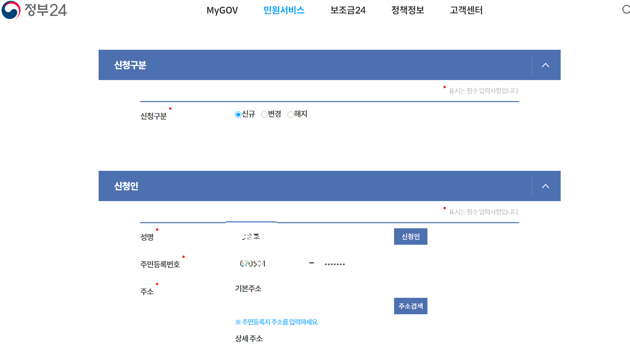This screenshot has width=630, height=364.
Task: Collapse the 신청인 section
Action: click(x=546, y=186)
